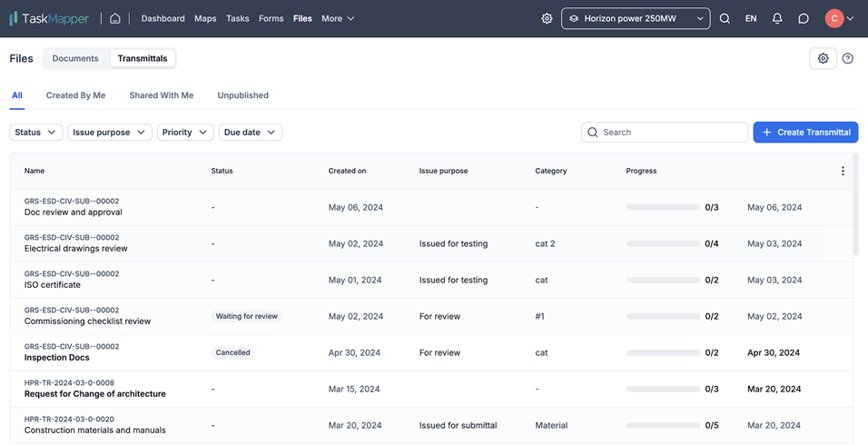Click progress bar of Electrical drawings review
This screenshot has height=445, width=868.
(x=663, y=243)
